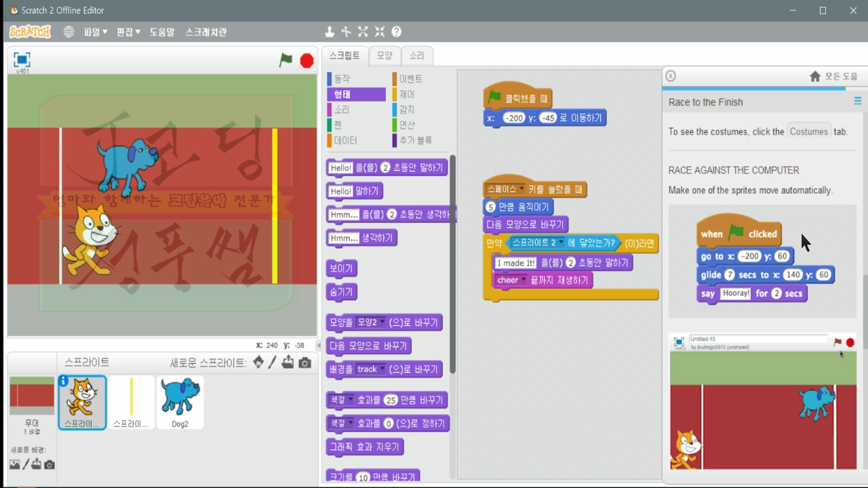Screen dimensions: 868x488
Task: Open the 편집 menu
Action: point(129,32)
